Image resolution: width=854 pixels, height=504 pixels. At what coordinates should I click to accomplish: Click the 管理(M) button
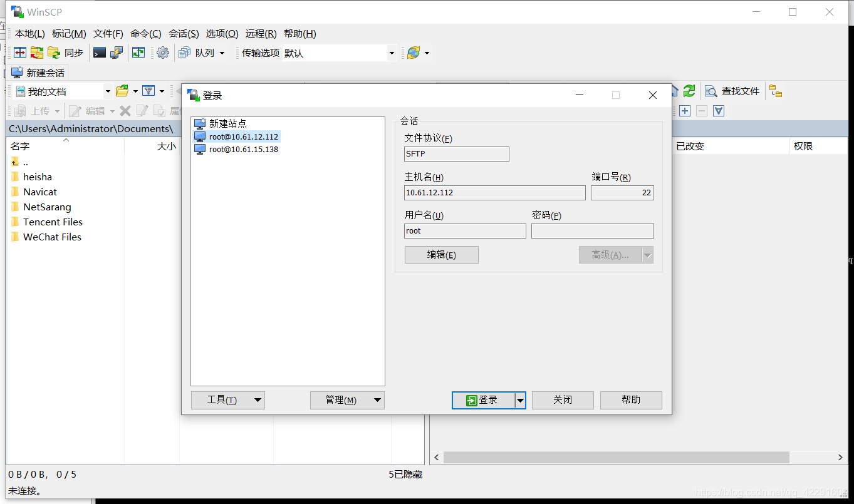tap(347, 400)
